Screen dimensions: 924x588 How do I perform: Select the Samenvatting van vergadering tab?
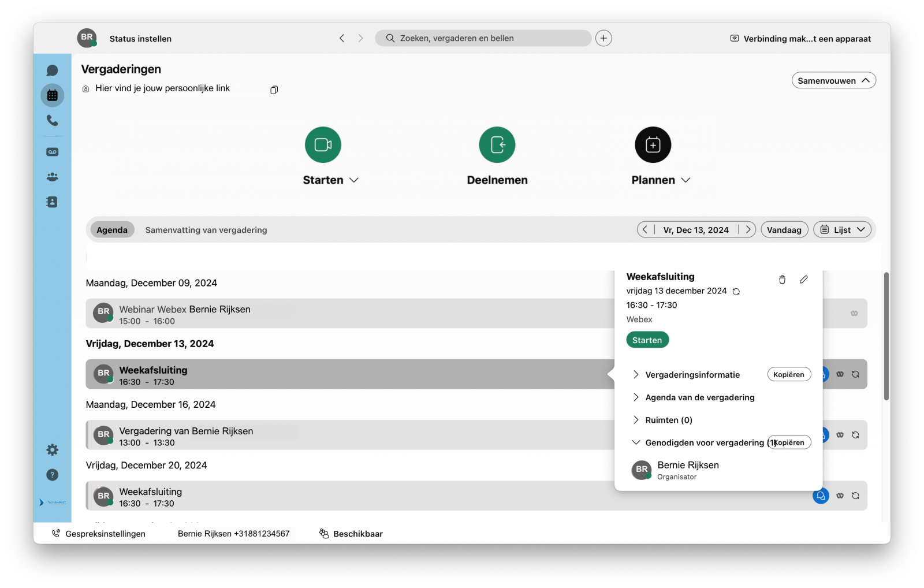(x=206, y=229)
